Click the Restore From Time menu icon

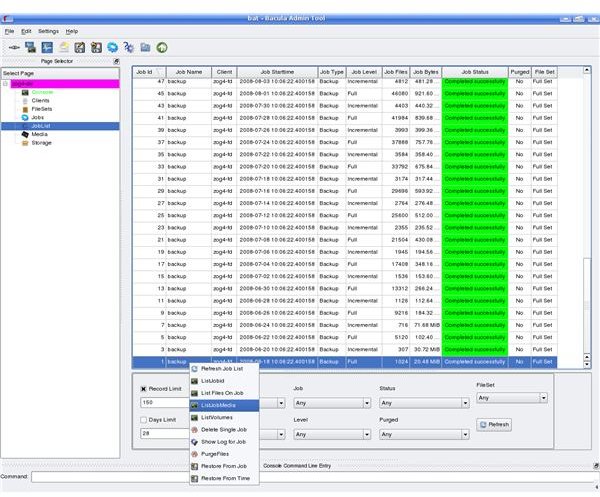pyautogui.click(x=194, y=478)
